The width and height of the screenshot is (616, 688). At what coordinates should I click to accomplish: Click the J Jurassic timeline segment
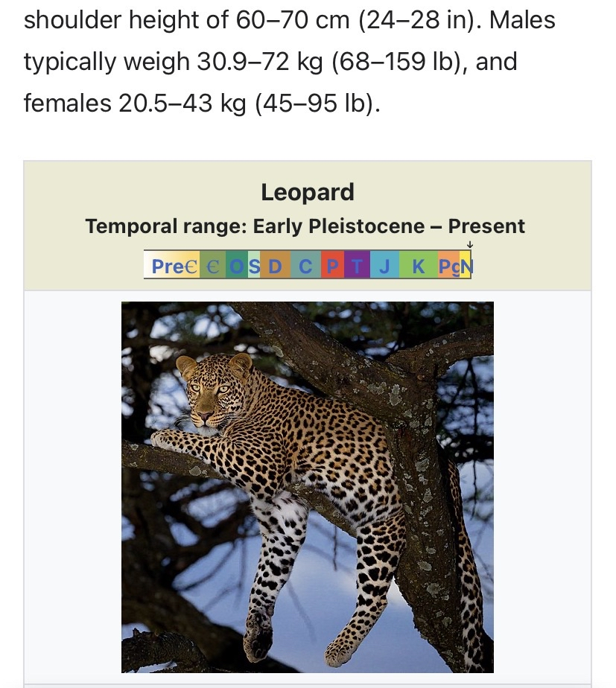tap(384, 267)
